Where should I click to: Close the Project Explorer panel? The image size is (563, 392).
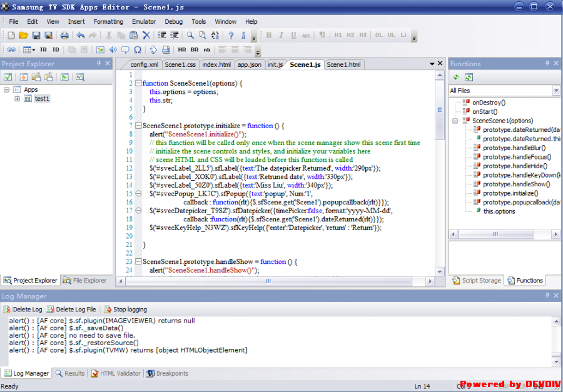coord(108,63)
